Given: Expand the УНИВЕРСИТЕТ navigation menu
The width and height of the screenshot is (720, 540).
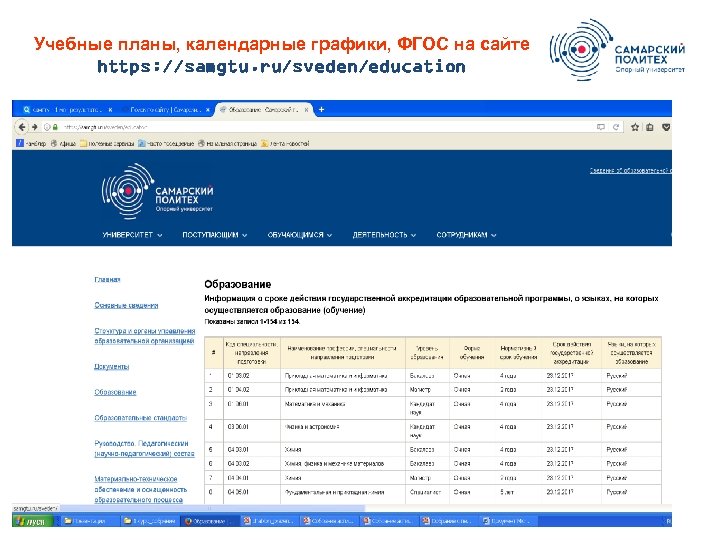Looking at the screenshot, I should click(132, 235).
